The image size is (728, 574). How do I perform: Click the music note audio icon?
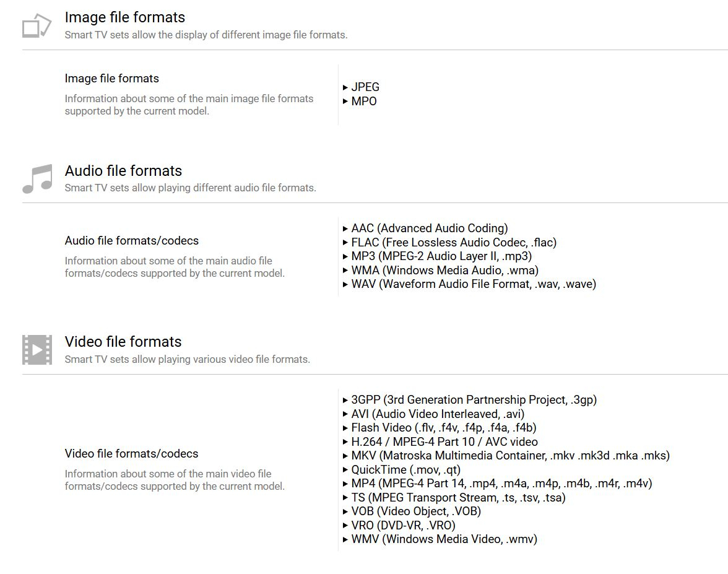(37, 179)
